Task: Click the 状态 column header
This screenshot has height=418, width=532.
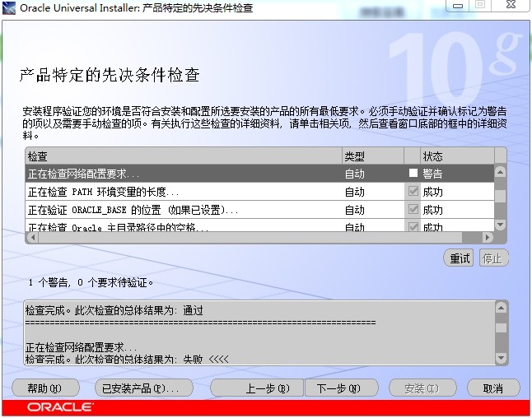Action: [457, 156]
